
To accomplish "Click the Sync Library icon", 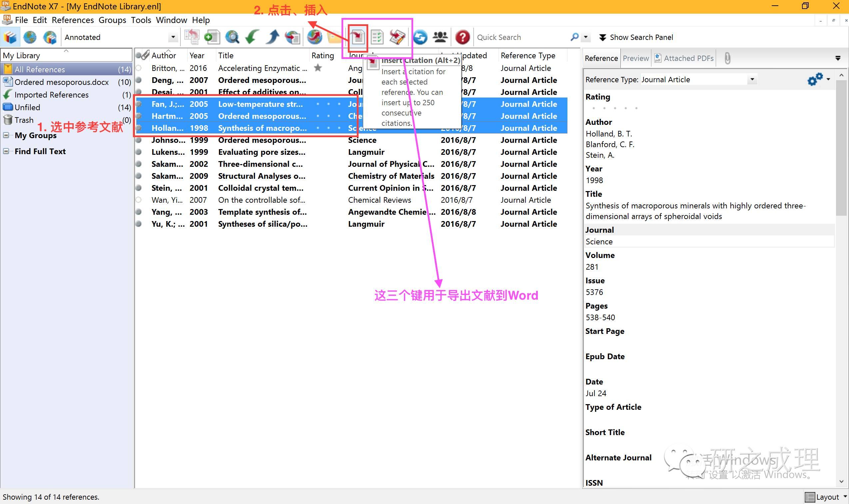I will click(420, 37).
